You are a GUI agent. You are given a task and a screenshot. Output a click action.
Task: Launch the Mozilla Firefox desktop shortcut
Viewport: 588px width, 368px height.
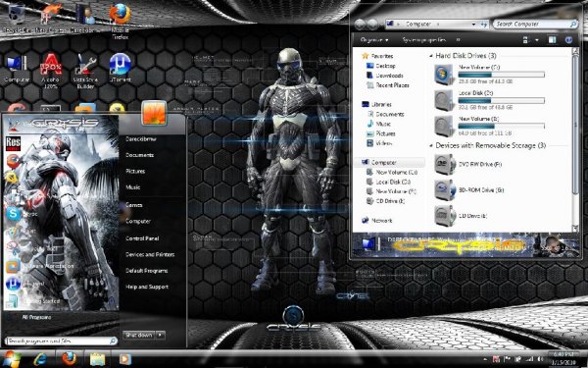120,21
